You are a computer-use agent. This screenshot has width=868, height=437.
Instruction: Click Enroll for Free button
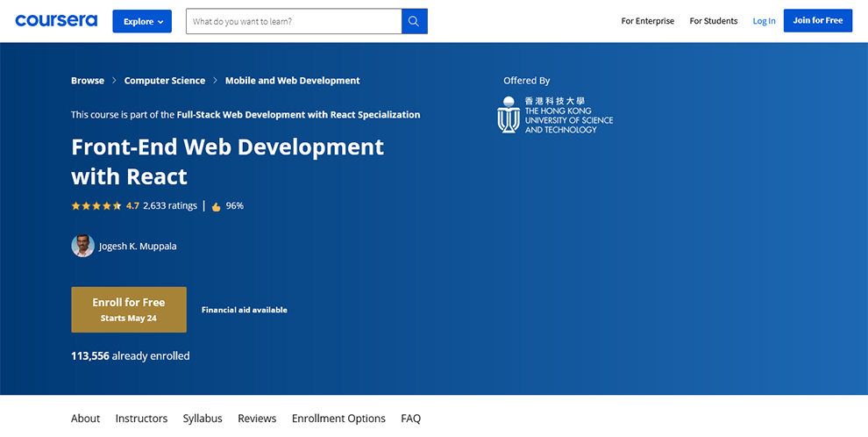click(x=129, y=310)
